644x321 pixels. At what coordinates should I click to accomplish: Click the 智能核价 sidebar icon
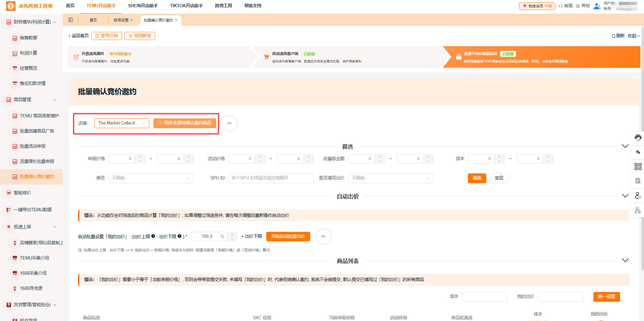point(9,193)
